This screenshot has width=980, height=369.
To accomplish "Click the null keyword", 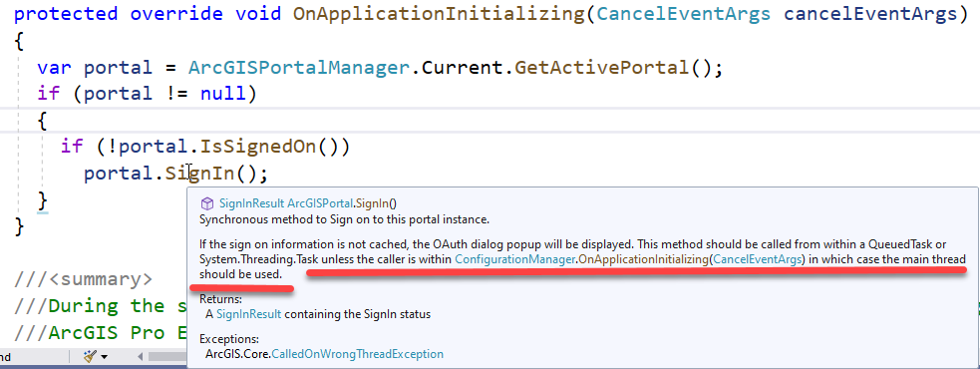I will coord(223,94).
